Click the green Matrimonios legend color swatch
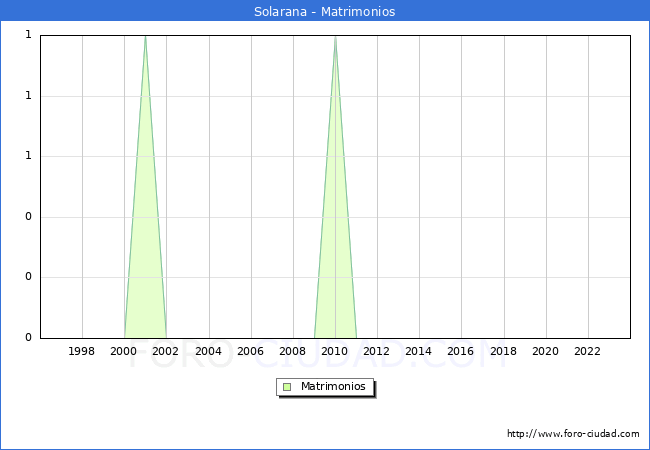This screenshot has height=450, width=650. (x=287, y=387)
